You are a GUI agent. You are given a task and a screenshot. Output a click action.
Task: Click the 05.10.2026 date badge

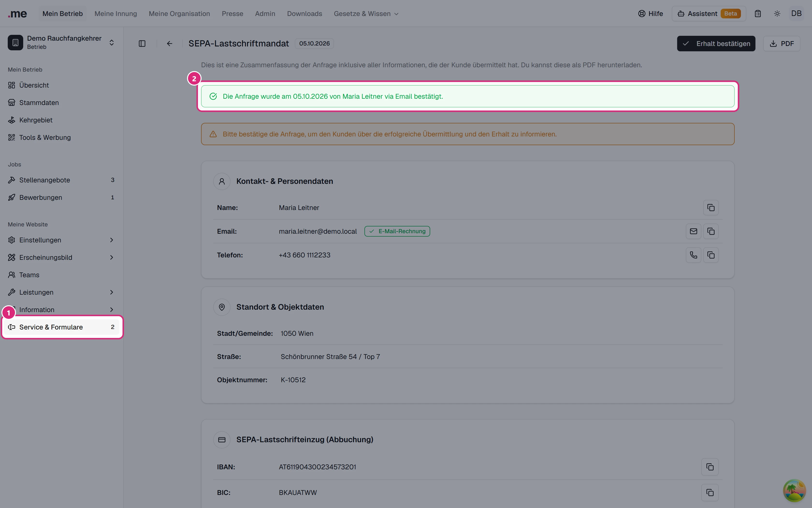(x=314, y=44)
